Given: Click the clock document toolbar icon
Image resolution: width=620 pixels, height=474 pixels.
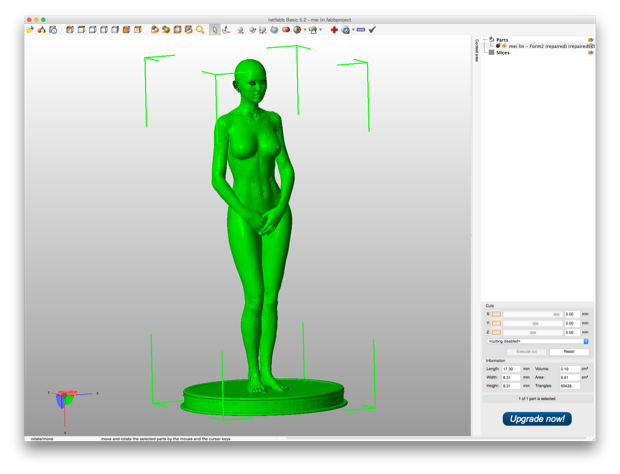Looking at the screenshot, I should tap(53, 30).
